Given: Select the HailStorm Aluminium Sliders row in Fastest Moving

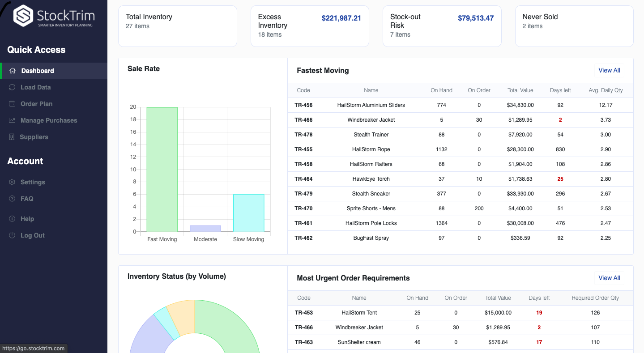Looking at the screenshot, I should tap(371, 105).
